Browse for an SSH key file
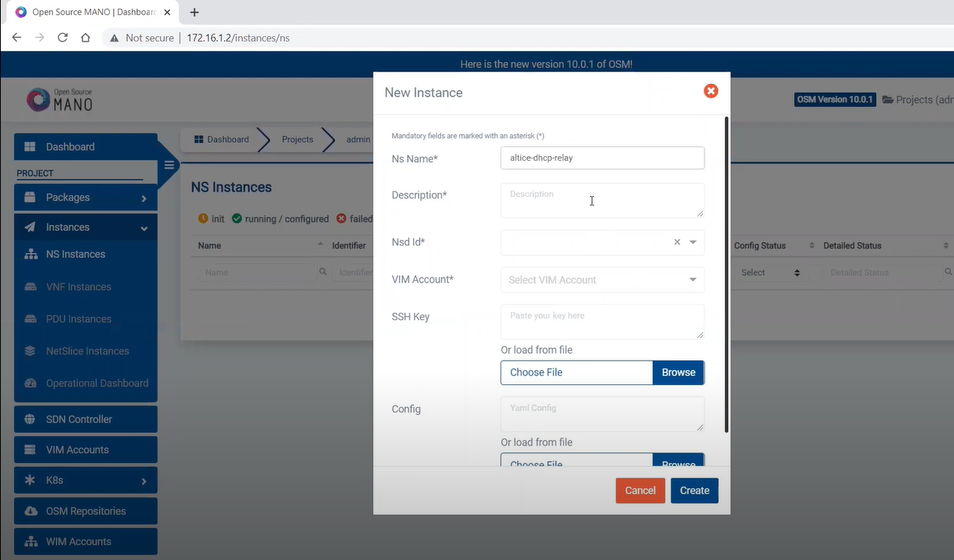 click(x=679, y=373)
